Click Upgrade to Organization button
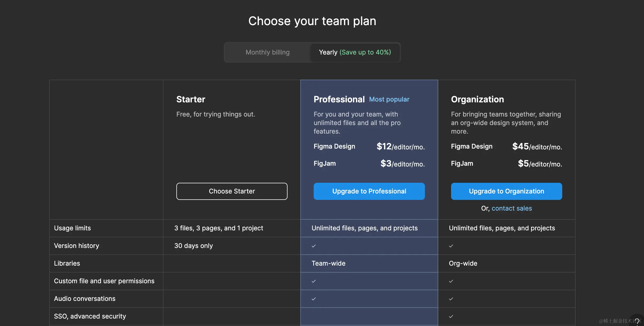Screen dimensions: 644x326 (506, 191)
